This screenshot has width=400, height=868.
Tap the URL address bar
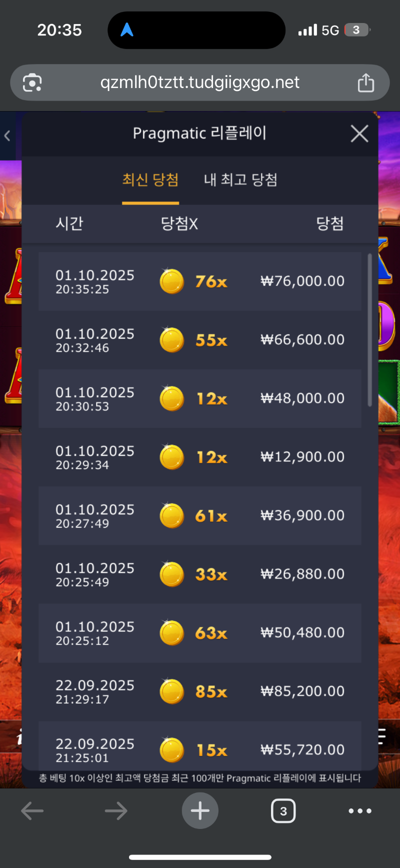(200, 83)
